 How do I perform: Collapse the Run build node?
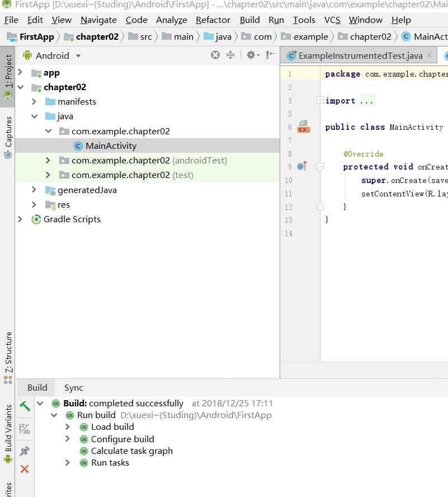[x=54, y=415]
